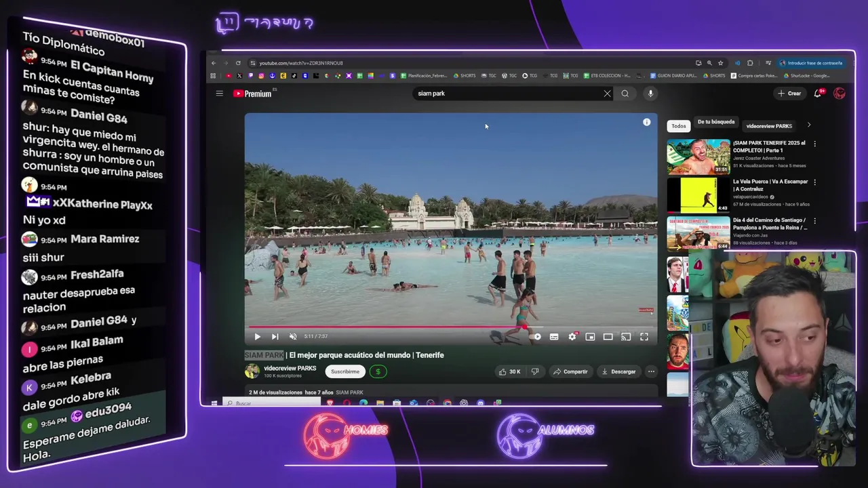Open YouTube account avatar menu

[840, 94]
